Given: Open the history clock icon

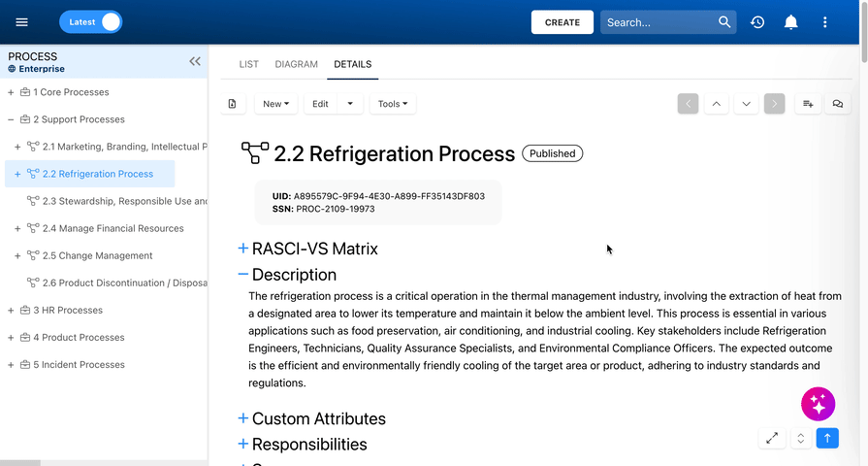Looking at the screenshot, I should pyautogui.click(x=757, y=22).
